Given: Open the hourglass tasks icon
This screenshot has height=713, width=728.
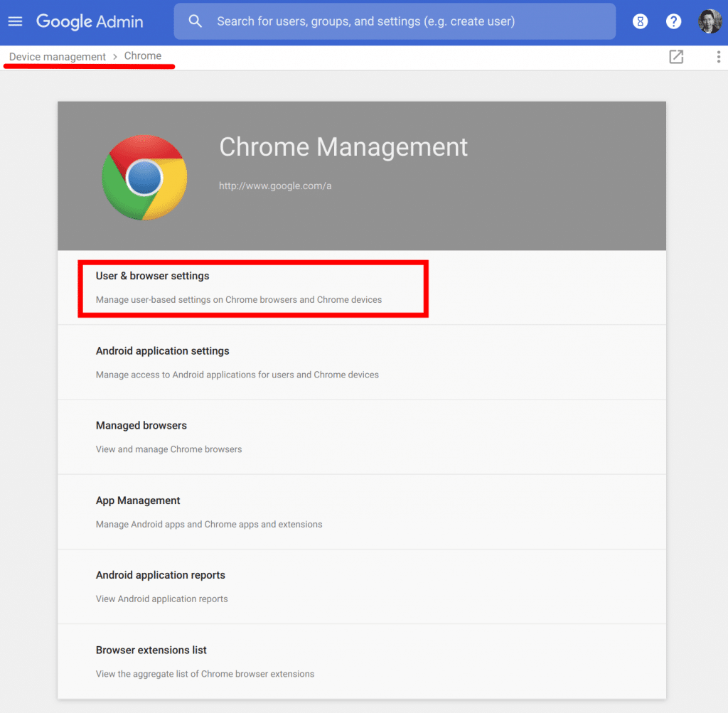Looking at the screenshot, I should click(640, 21).
